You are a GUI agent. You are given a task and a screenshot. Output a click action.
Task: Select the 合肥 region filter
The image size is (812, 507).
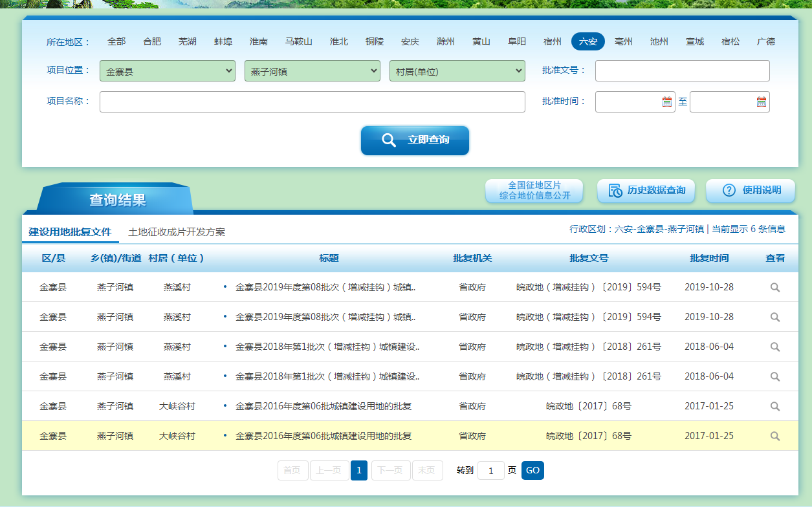[152, 41]
